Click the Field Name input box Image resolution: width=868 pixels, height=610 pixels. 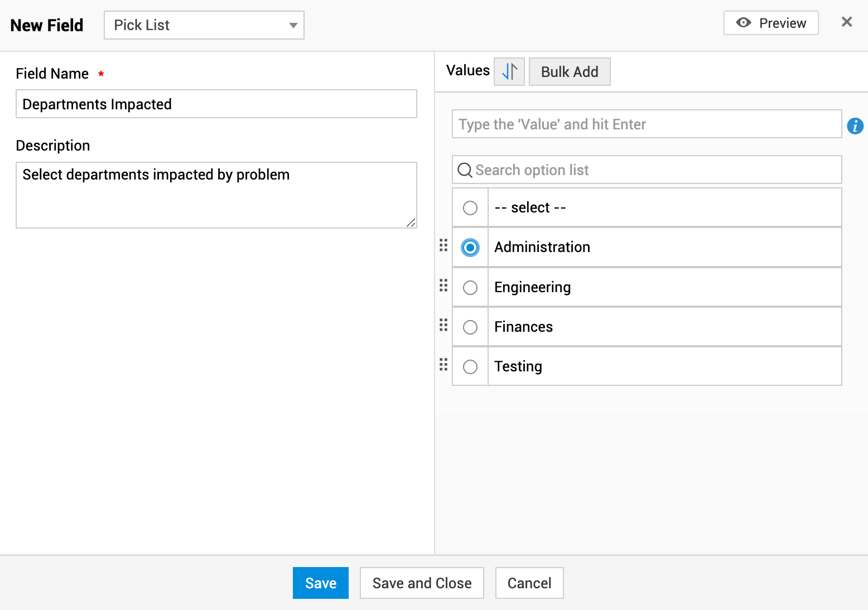[216, 104]
